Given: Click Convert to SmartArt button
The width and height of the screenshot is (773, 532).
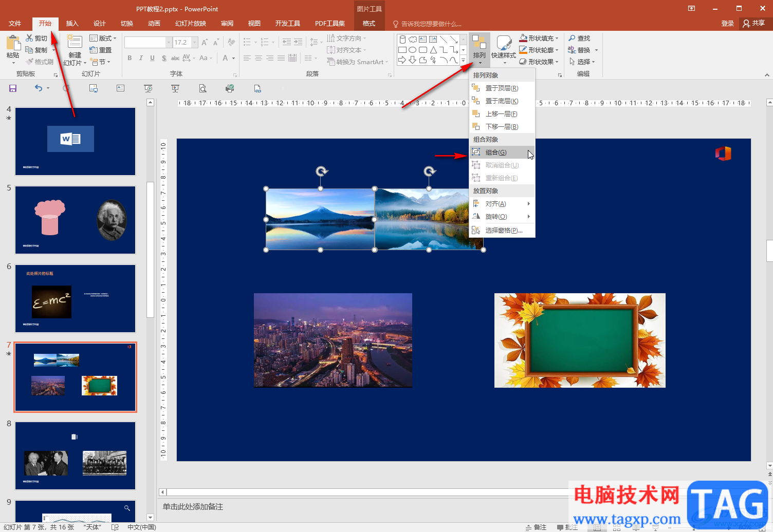Looking at the screenshot, I should (x=358, y=62).
